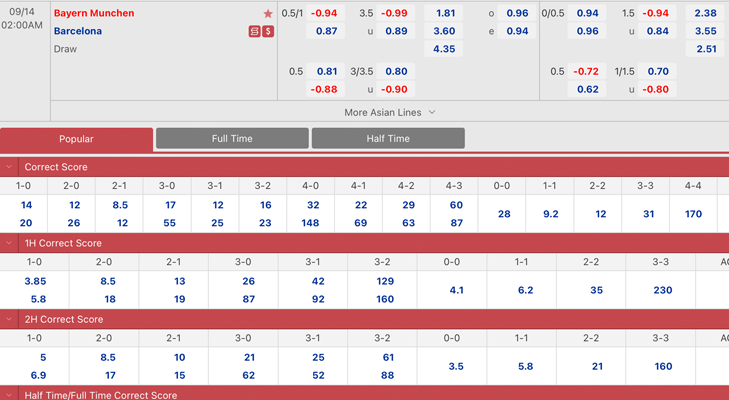The height and width of the screenshot is (400, 729).
Task: Click the dollar sign icon beside Barcelona
Action: click(x=268, y=31)
